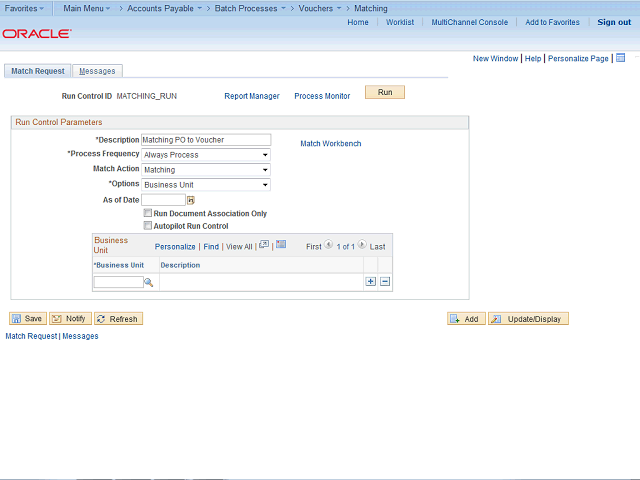Expand the Options dropdown

point(206,185)
